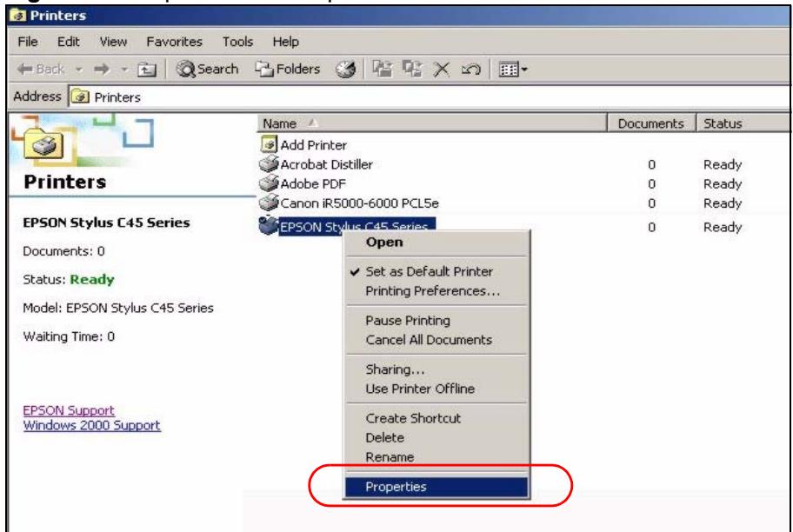793x532 pixels.
Task: Open the Tools menu
Action: click(237, 42)
